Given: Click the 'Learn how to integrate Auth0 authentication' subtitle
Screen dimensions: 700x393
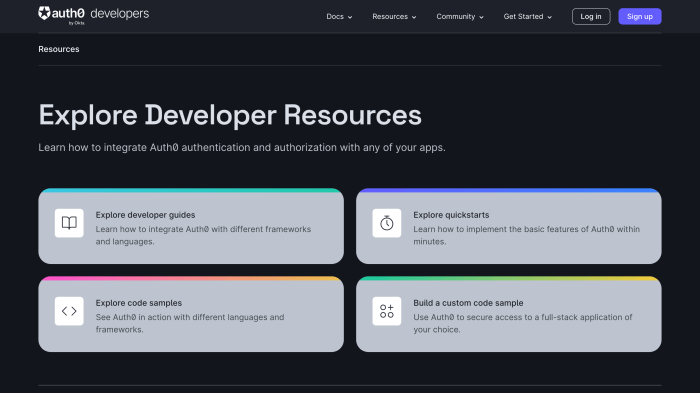Looking at the screenshot, I should coord(242,147).
